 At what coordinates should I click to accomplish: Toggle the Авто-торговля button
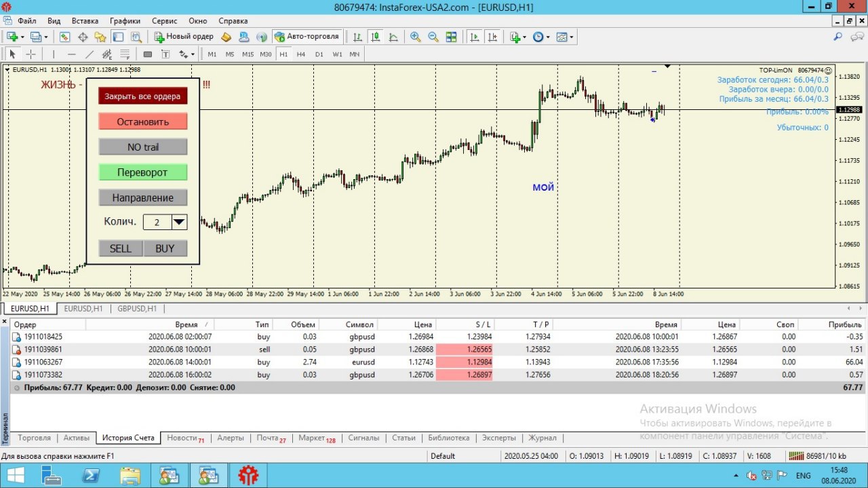307,37
